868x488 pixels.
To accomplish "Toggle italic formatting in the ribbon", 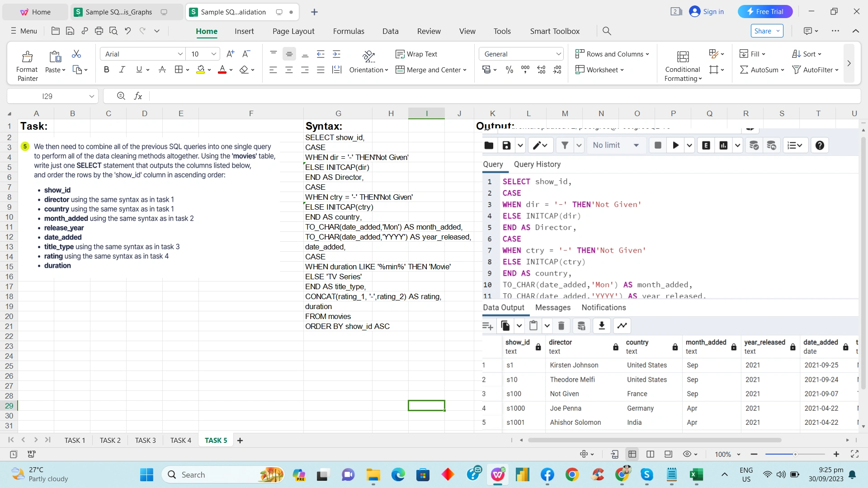I will tap(122, 70).
